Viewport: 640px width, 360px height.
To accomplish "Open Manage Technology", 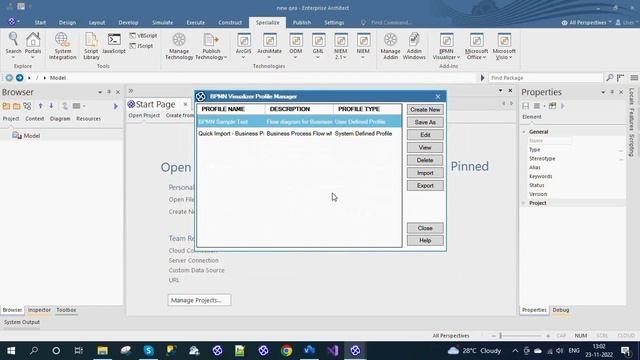I will click(x=179, y=46).
